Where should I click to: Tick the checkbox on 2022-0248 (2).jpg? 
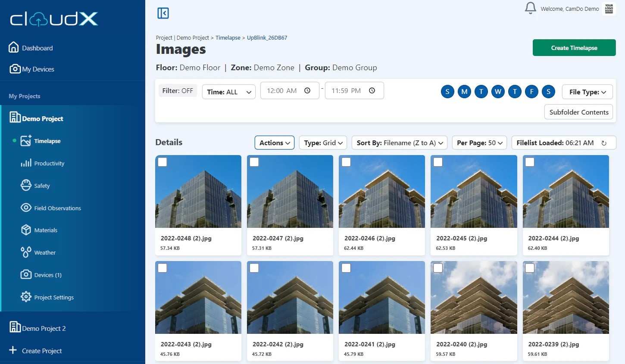[x=162, y=162]
